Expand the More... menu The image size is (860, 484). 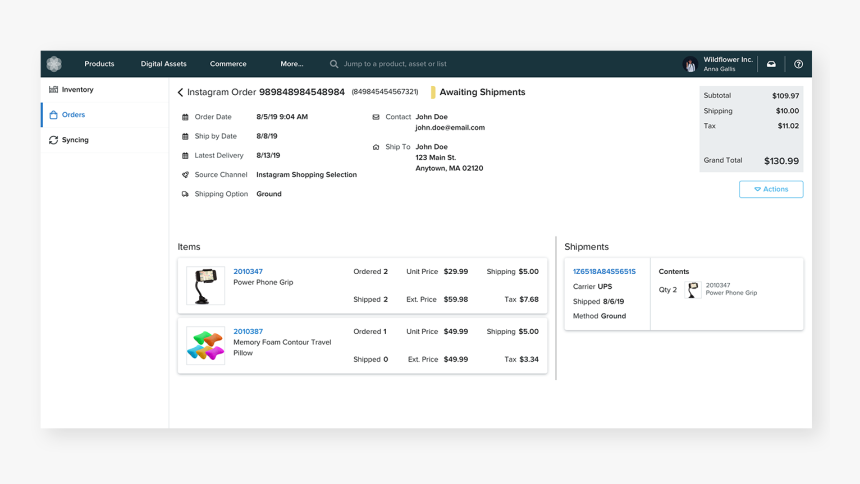pyautogui.click(x=291, y=64)
